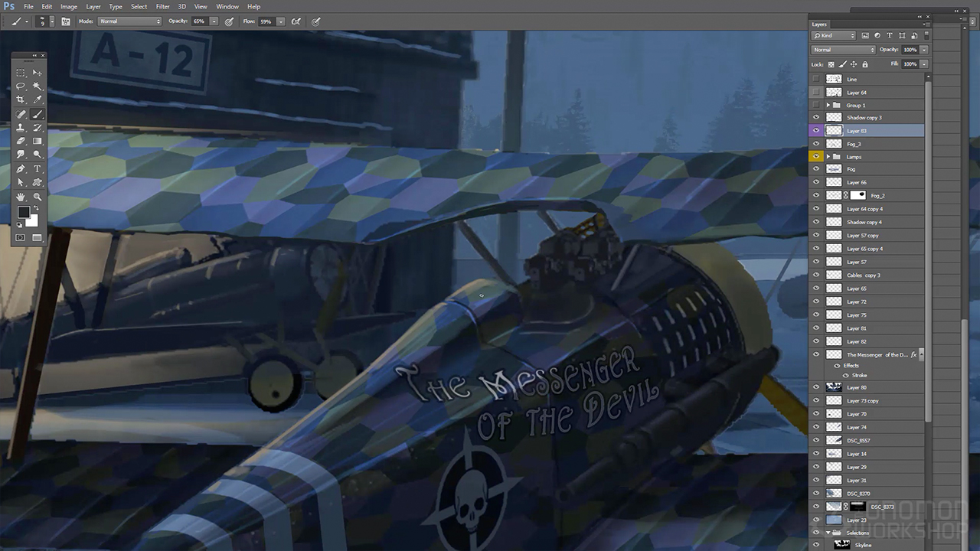Toggle visibility of Shadow copy 3 layer
980x551 pixels.
tap(816, 118)
